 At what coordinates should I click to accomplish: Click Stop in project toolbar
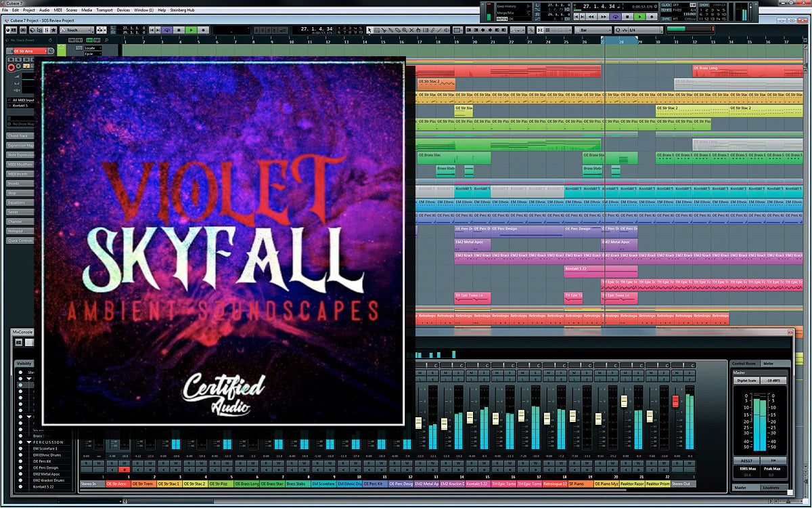pos(179,30)
